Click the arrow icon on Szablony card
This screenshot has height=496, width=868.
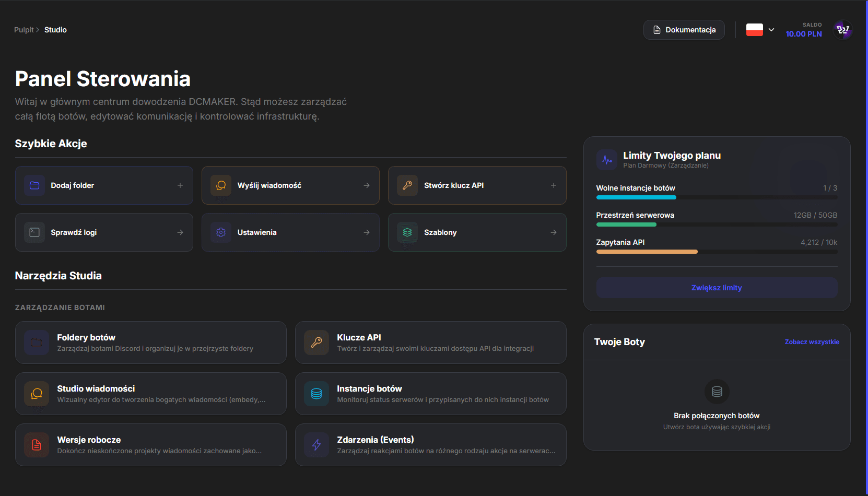pos(554,232)
